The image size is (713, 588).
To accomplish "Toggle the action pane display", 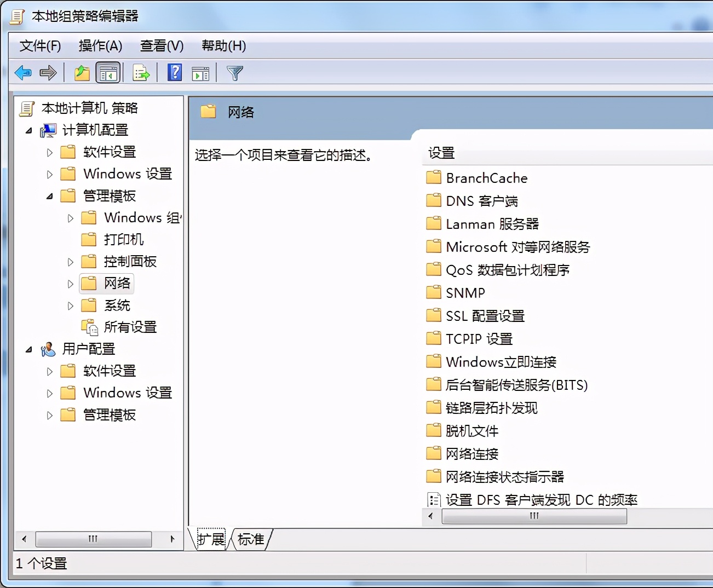I will pyautogui.click(x=200, y=72).
